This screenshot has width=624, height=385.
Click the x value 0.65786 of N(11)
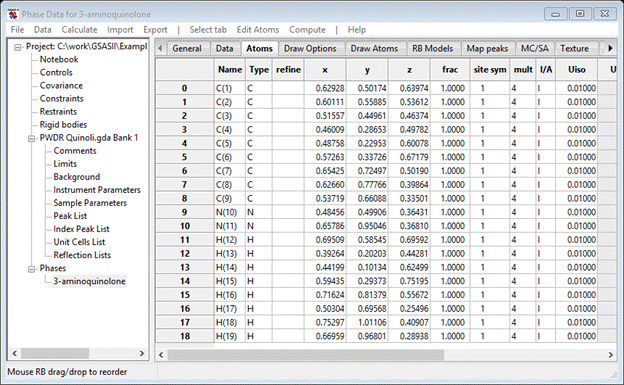326,226
